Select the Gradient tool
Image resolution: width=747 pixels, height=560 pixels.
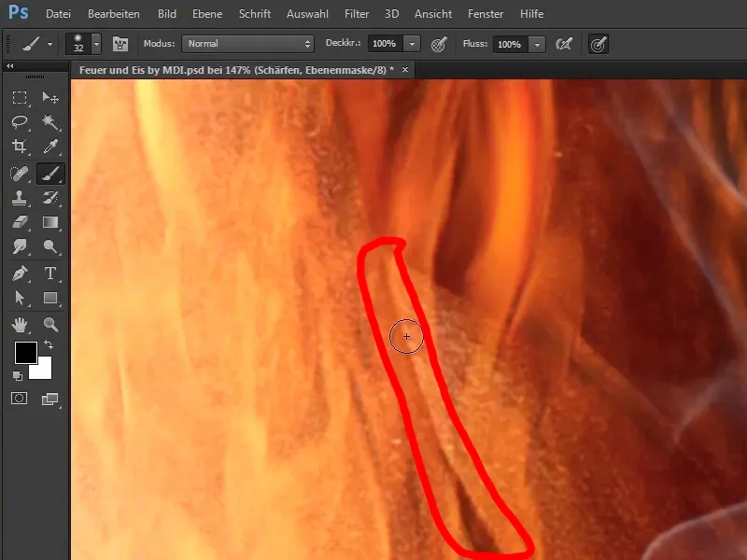click(x=50, y=222)
